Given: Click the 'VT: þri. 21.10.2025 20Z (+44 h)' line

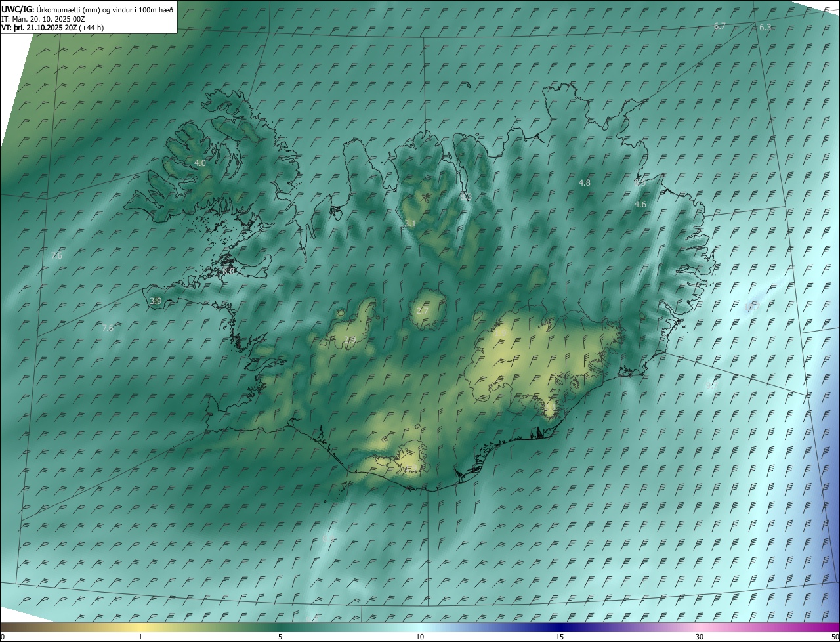Looking at the screenshot, I should coord(52,28).
